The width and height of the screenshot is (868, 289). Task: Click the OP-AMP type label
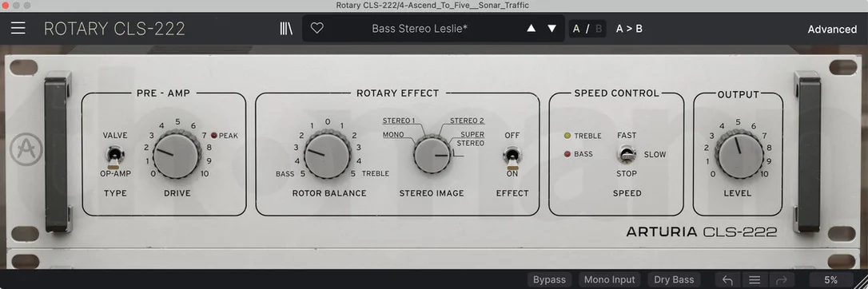pyautogui.click(x=114, y=174)
